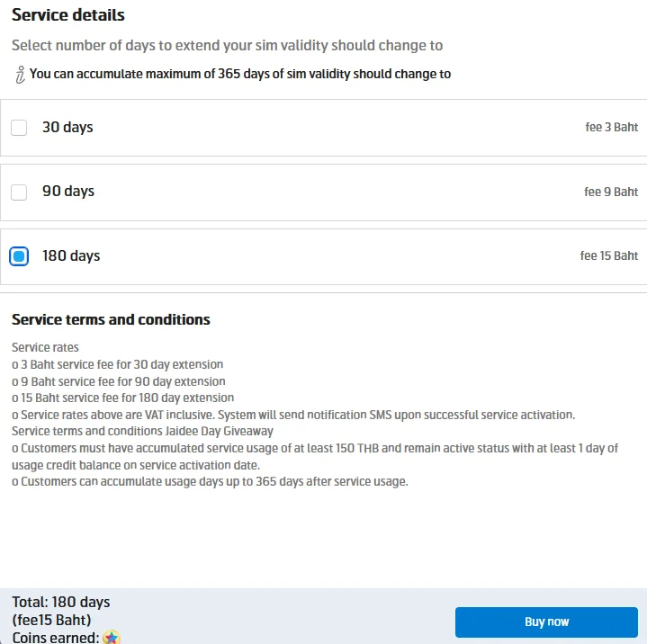
Task: Tick the 30 days checkbox
Action: (x=19, y=128)
